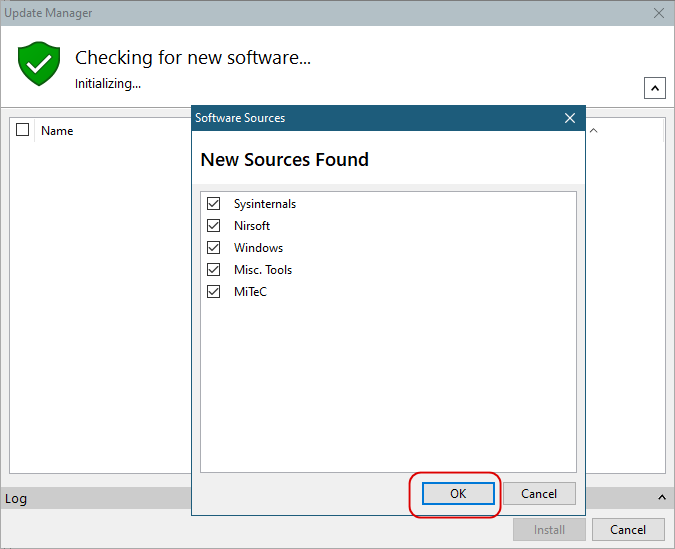Click the green shield checkmark icon
Image resolution: width=675 pixels, height=549 pixels.
click(39, 64)
